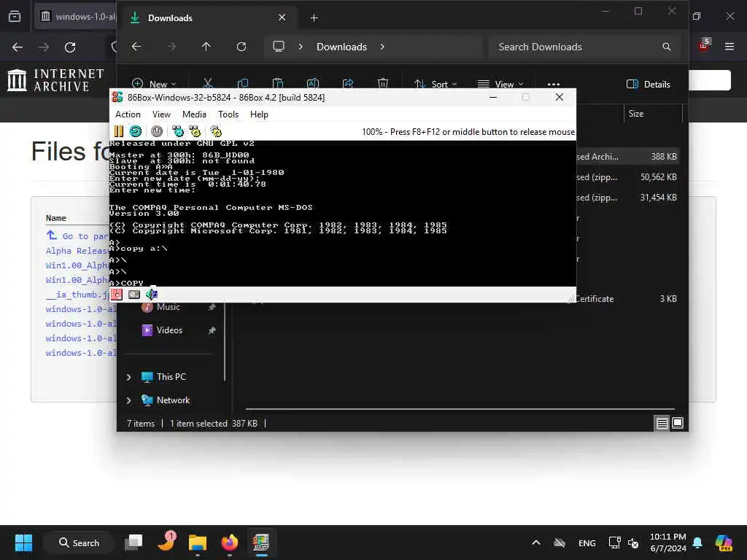Add a new Explorer tab
The image size is (747, 560).
tap(314, 17)
